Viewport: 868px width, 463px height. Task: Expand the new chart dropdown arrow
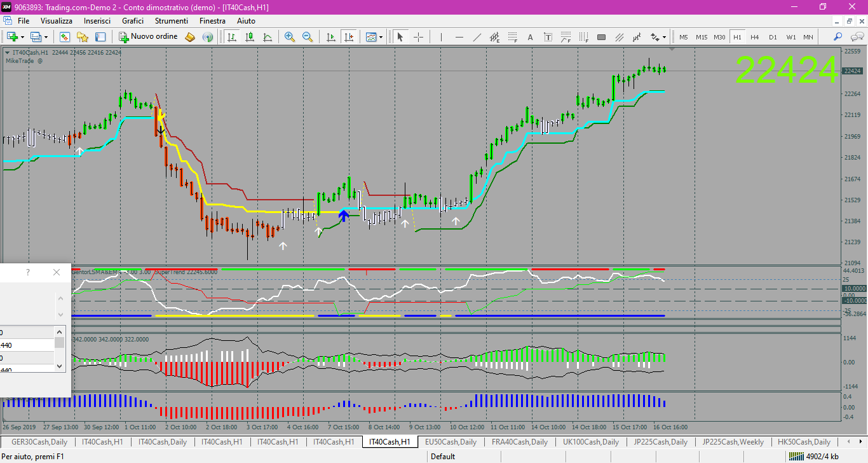point(22,37)
